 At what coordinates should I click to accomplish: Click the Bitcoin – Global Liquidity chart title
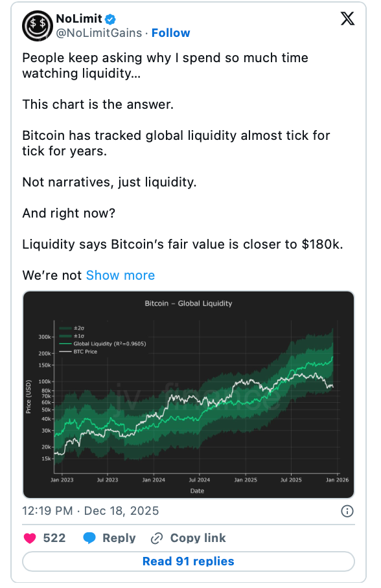tap(187, 303)
